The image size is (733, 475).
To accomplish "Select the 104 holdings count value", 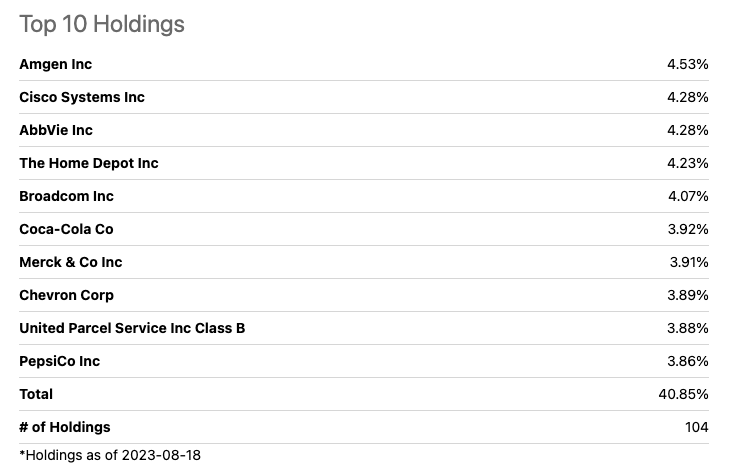I will coord(696,427).
